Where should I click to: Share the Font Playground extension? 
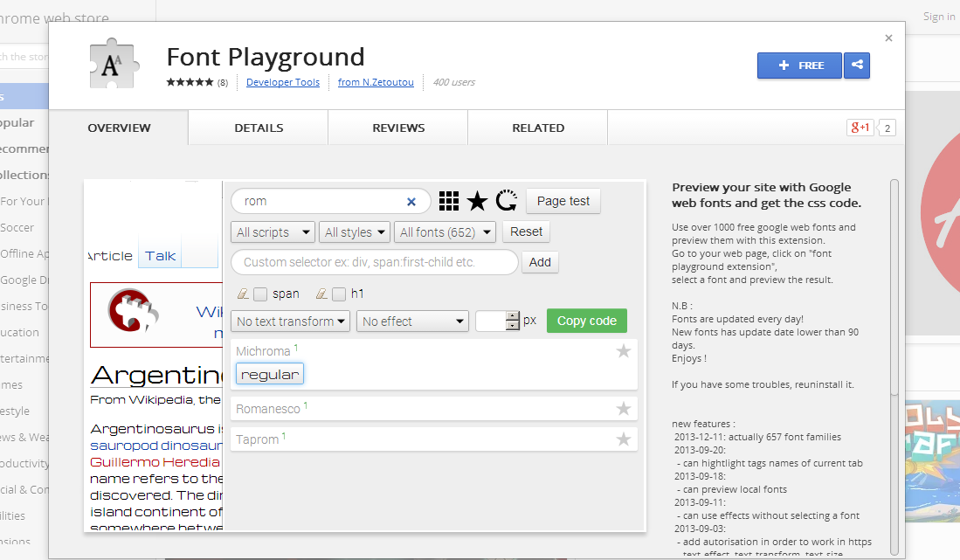coord(856,66)
